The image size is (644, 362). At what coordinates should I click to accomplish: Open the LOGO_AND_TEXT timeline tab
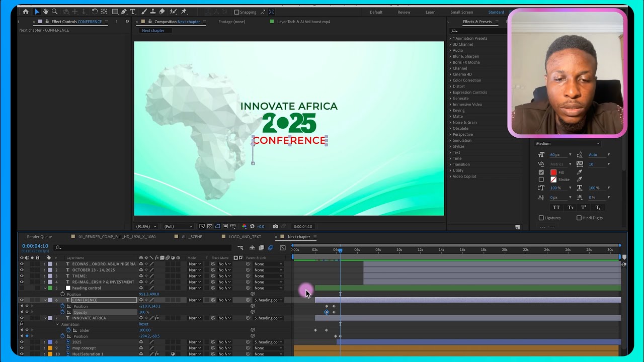245,237
